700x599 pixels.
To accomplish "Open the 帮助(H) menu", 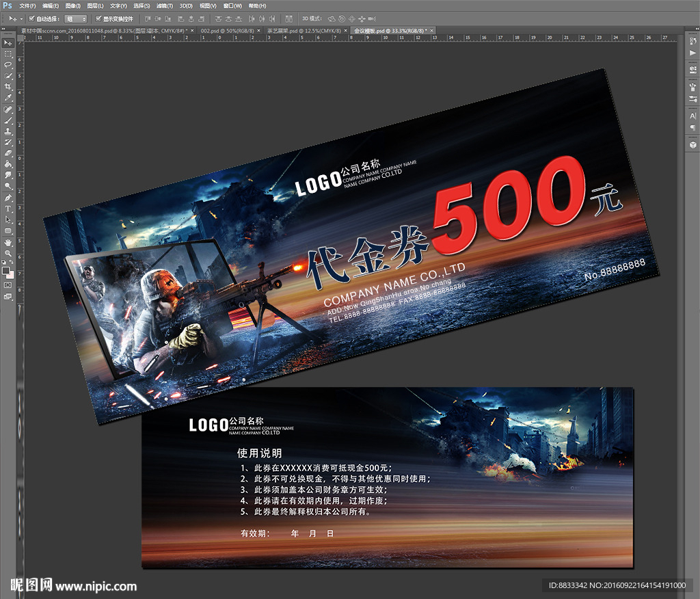I will [257, 5].
